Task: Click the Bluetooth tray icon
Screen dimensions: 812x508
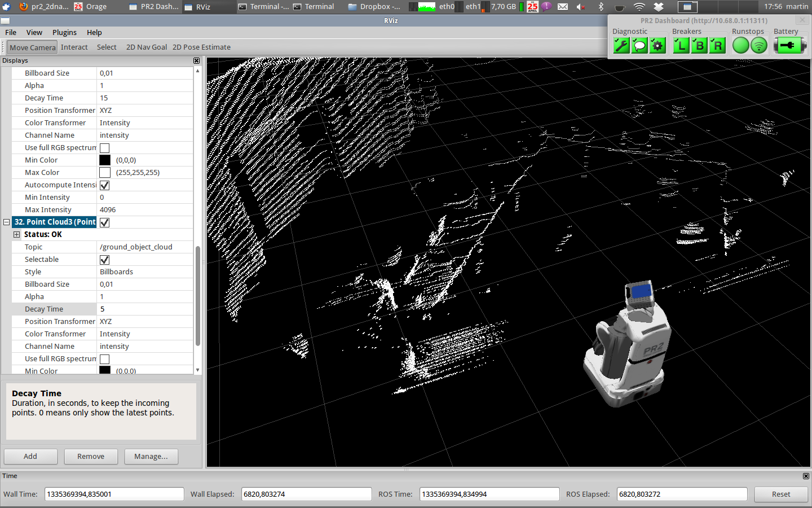Action: click(601, 7)
